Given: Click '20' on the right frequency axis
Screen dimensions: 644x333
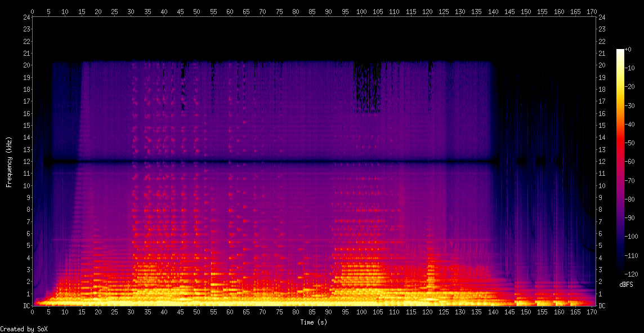Looking at the screenshot, I should pyautogui.click(x=602, y=65).
